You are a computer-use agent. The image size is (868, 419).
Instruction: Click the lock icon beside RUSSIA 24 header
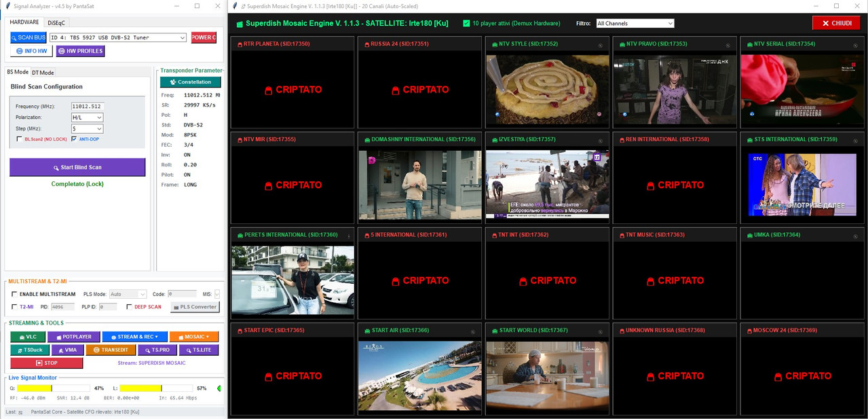(x=366, y=44)
